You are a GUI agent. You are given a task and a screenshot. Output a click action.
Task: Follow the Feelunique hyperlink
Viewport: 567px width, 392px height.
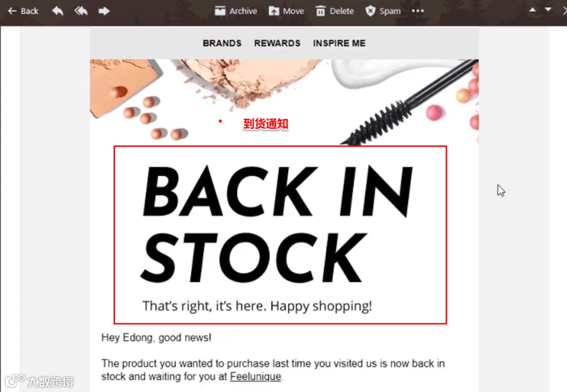[x=255, y=376]
